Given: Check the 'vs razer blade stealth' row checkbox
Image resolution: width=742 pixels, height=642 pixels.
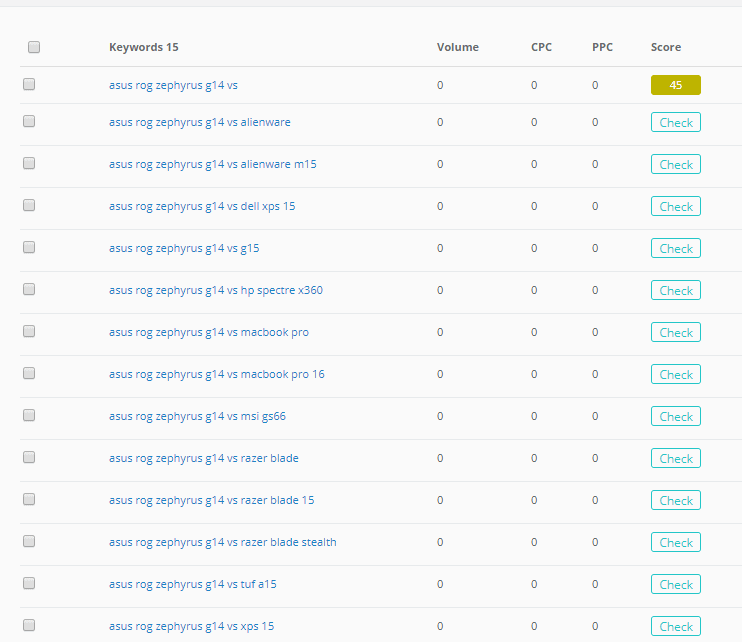Looking at the screenshot, I should tap(29, 541).
